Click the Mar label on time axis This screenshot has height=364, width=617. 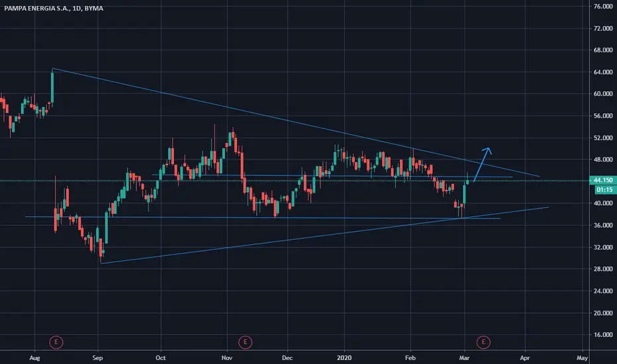(x=464, y=357)
